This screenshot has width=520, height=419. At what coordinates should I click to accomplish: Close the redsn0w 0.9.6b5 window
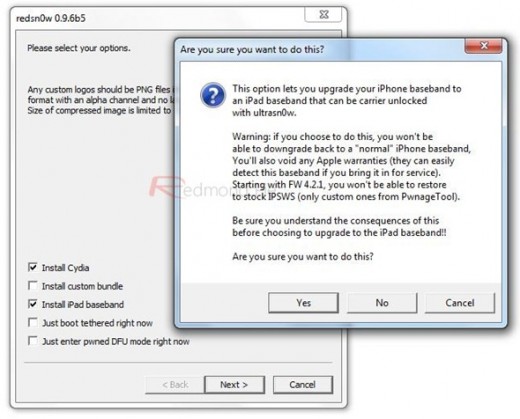(x=324, y=15)
